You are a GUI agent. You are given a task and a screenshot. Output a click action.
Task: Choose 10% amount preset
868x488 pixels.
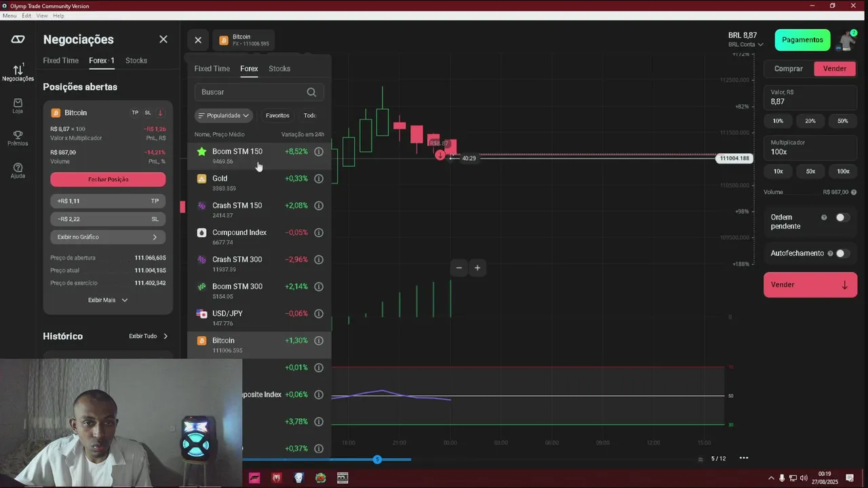tap(778, 121)
